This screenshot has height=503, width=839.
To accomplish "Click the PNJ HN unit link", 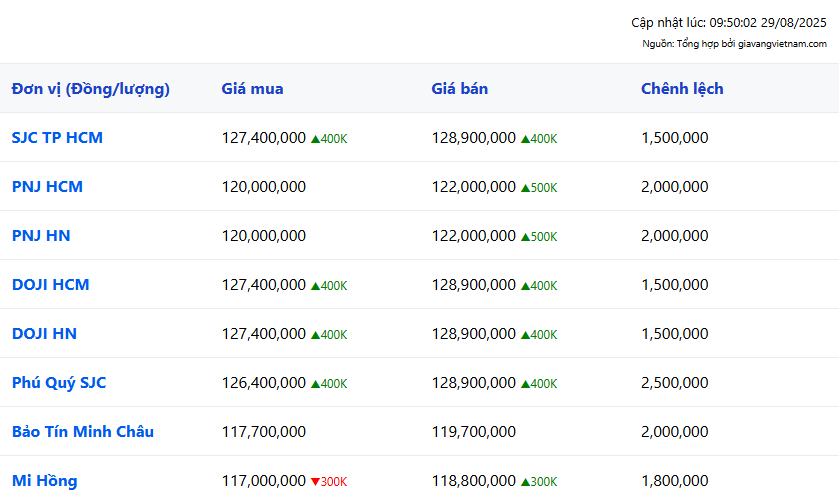I will (x=41, y=235).
